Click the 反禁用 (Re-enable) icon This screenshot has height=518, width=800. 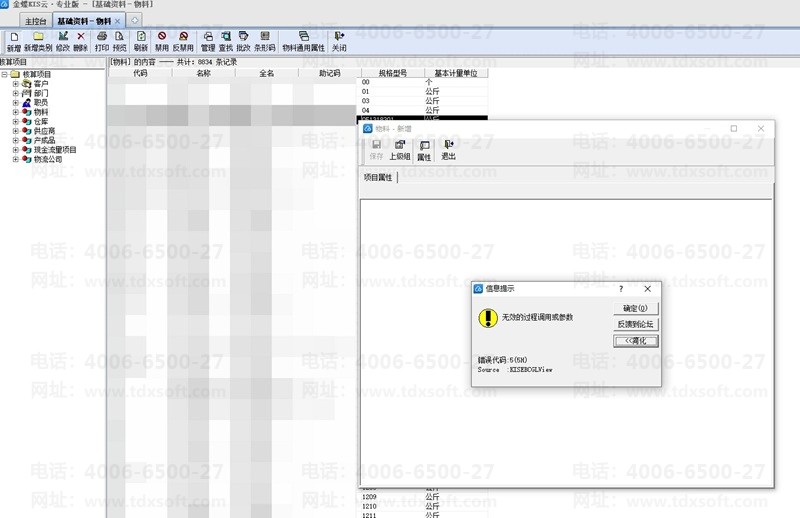tap(183, 36)
